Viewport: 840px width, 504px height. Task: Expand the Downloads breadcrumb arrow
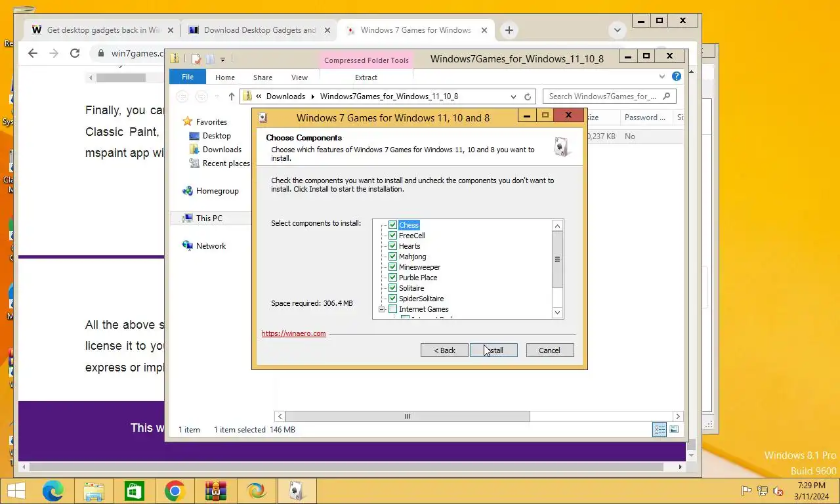coord(313,96)
